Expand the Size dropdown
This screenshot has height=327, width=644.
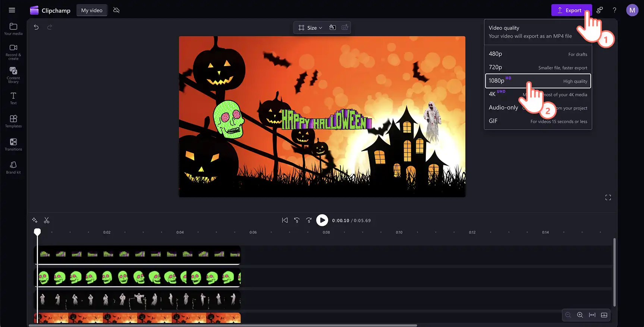310,28
